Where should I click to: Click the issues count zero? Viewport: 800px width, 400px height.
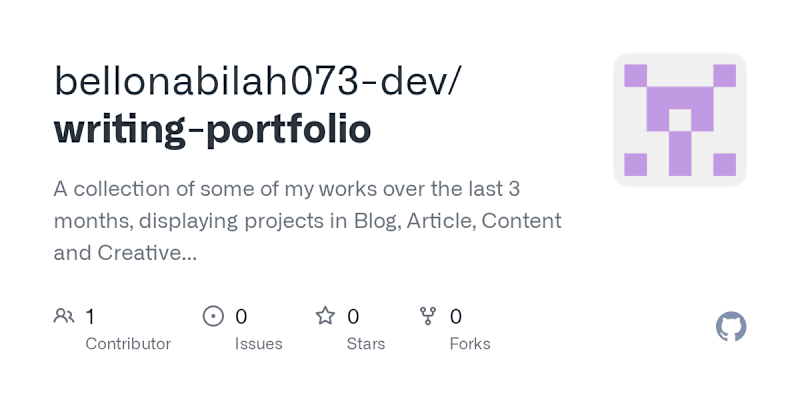pos(241,317)
